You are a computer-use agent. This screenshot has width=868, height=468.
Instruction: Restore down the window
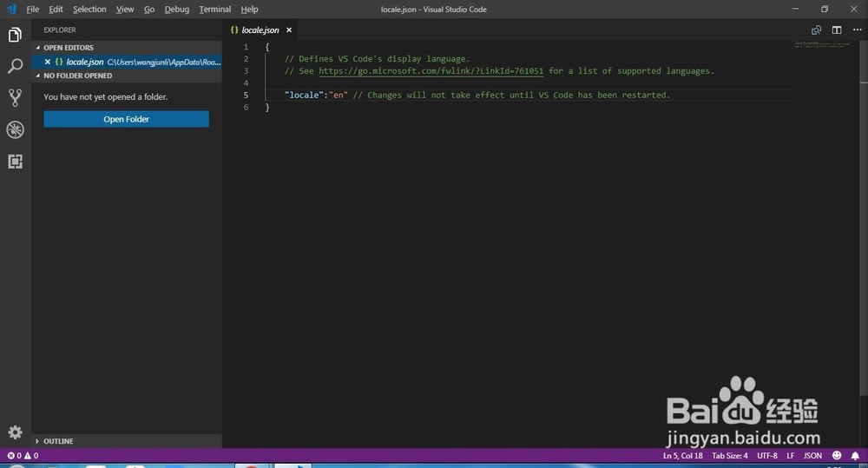(825, 9)
